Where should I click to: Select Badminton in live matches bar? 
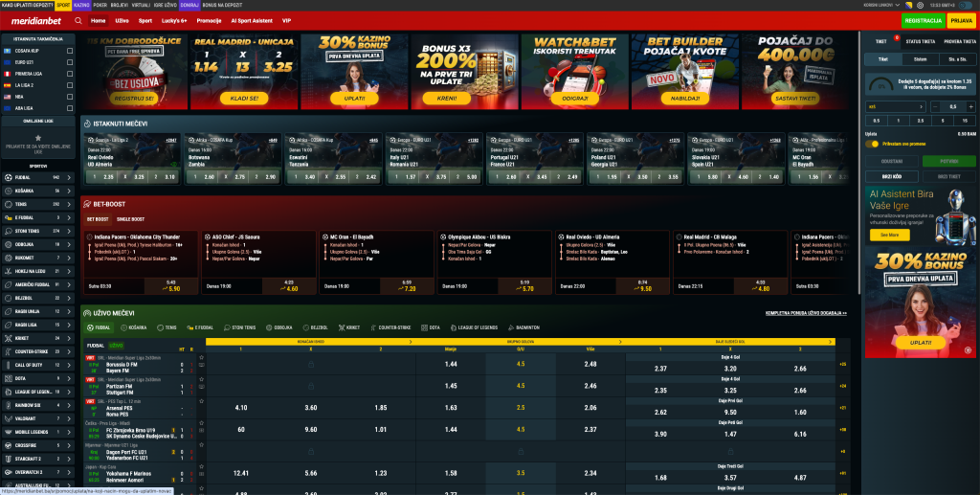[523, 327]
